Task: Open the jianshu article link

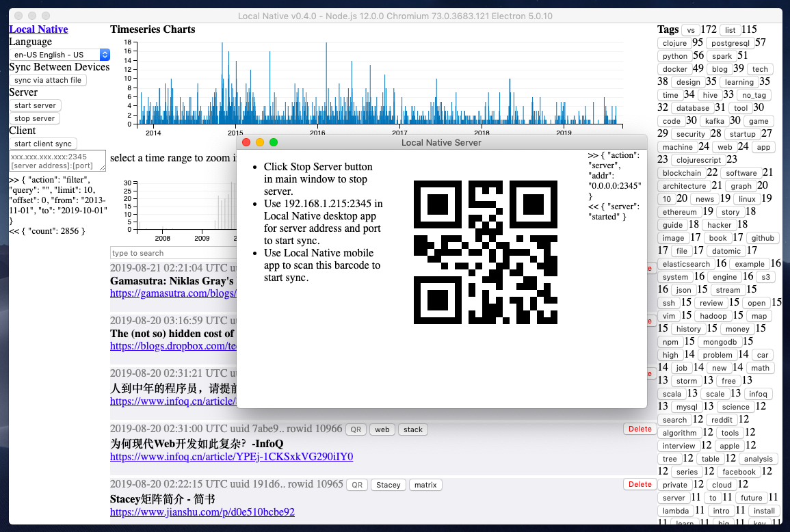Action: [x=201, y=511]
